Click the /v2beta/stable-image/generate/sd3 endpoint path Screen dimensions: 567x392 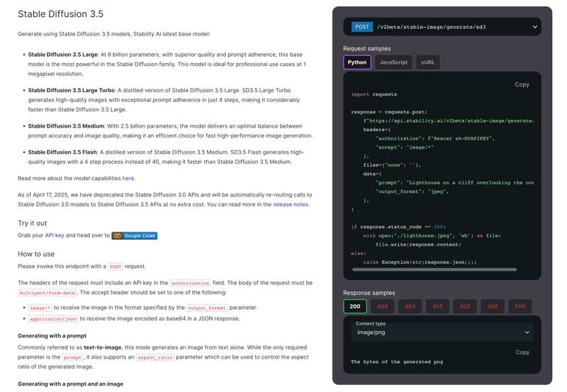[x=431, y=27]
